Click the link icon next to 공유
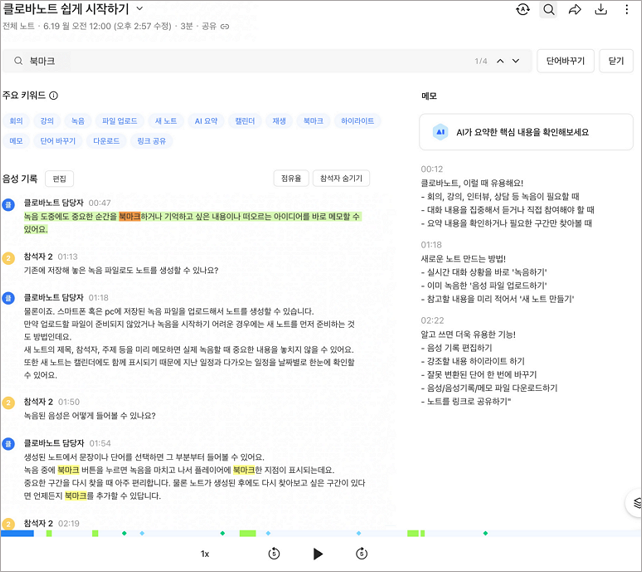Viewport: 642px width, 572px height. tap(225, 26)
